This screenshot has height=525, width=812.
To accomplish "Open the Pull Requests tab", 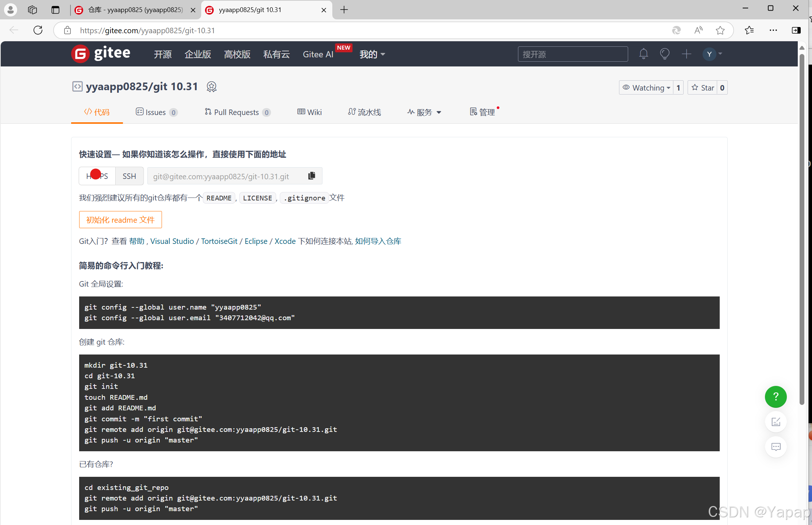I will 237,112.
